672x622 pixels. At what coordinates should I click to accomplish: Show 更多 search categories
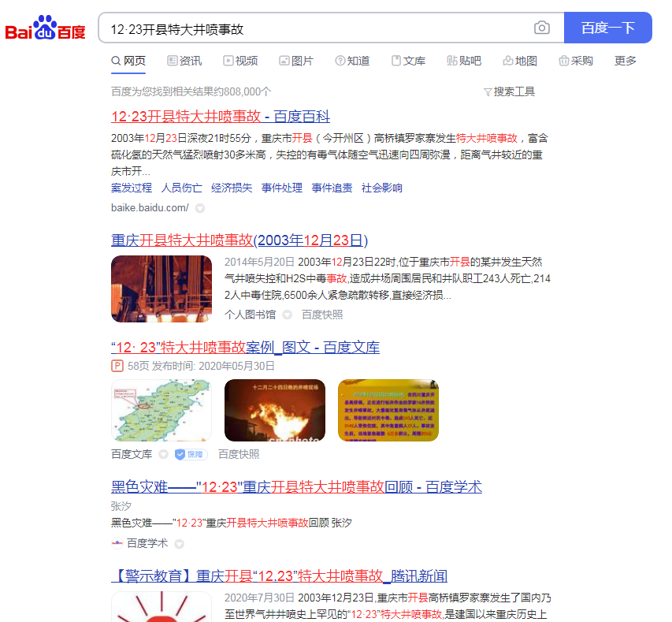[x=626, y=61]
